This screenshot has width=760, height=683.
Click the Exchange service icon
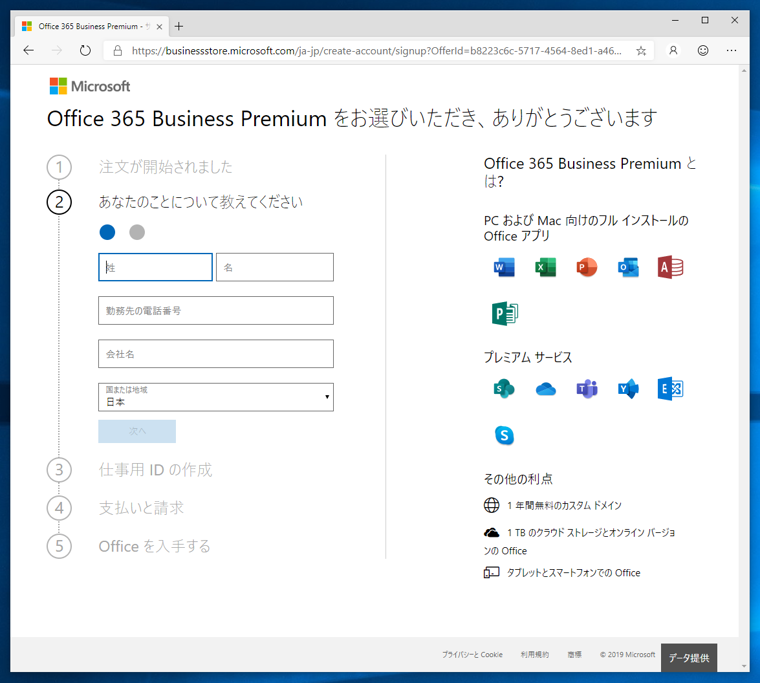[670, 389]
